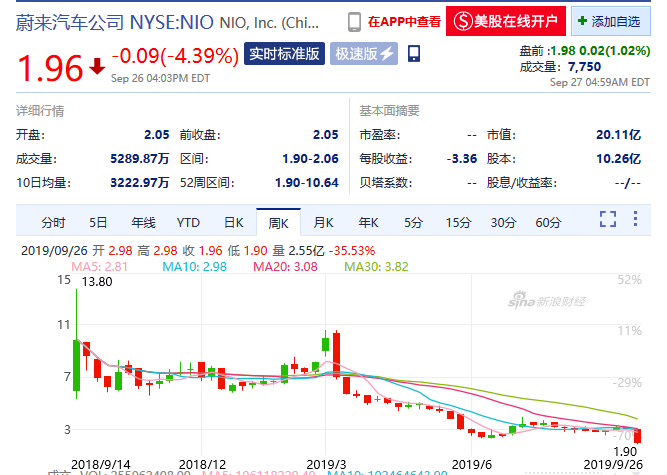The width and height of the screenshot is (667, 475).
Task: Add stock via 添加自选 button
Action: click(x=610, y=21)
